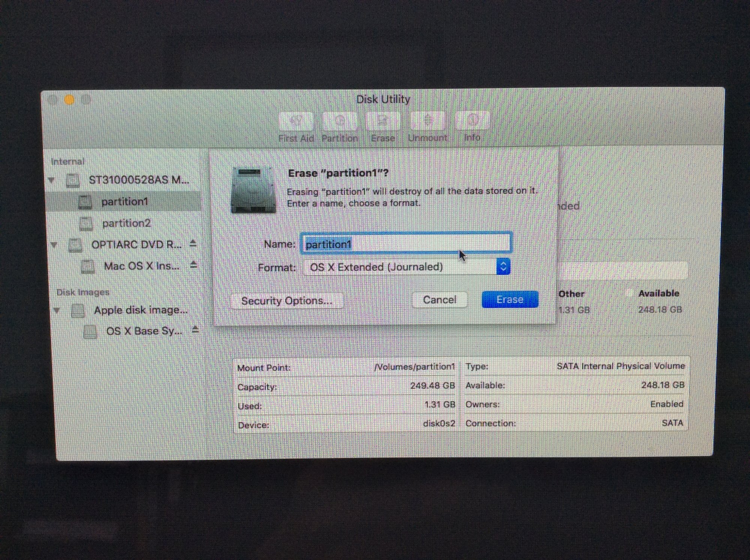750x560 pixels.
Task: Select OS X Base System volume
Action: point(144,331)
